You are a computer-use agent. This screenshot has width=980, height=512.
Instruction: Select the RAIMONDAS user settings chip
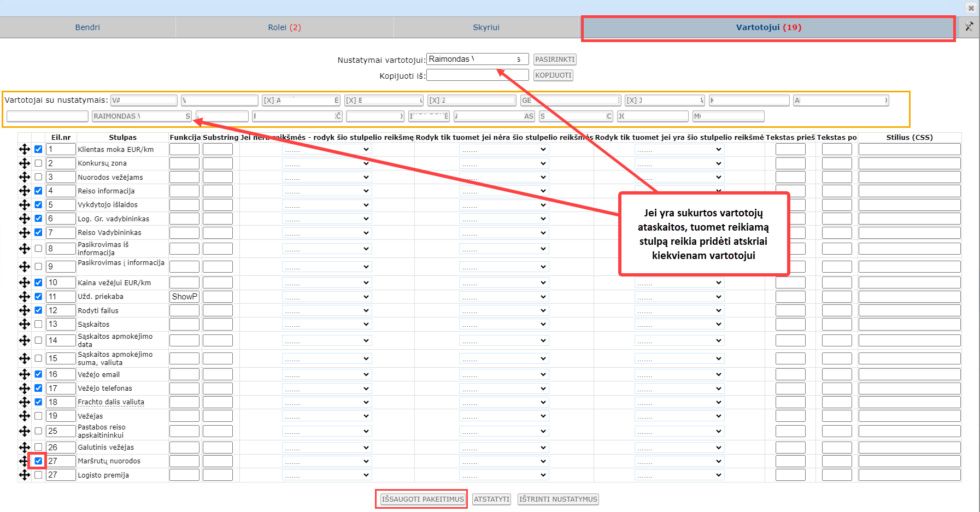(x=142, y=116)
